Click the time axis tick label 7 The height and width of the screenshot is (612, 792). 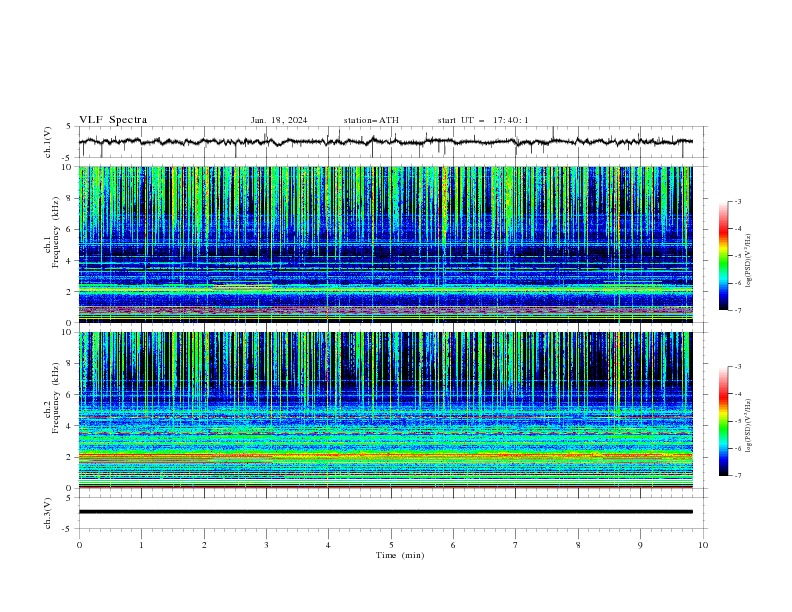[x=516, y=545]
